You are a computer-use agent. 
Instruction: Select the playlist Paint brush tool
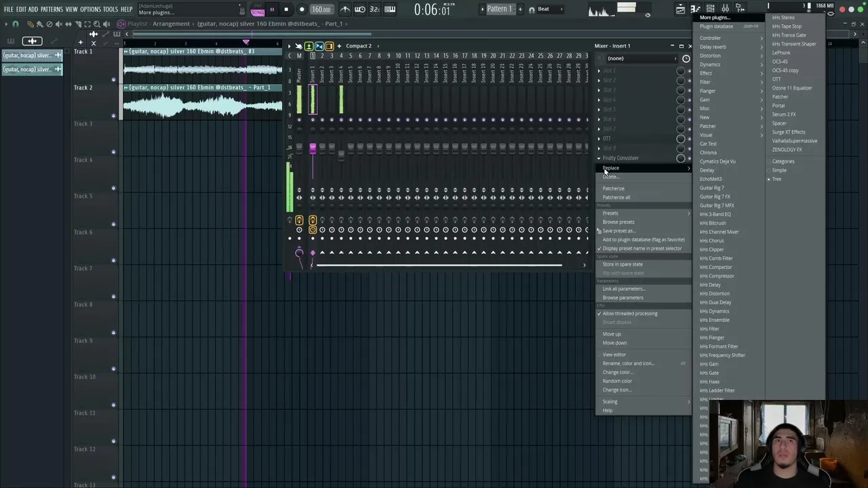[x=39, y=24]
